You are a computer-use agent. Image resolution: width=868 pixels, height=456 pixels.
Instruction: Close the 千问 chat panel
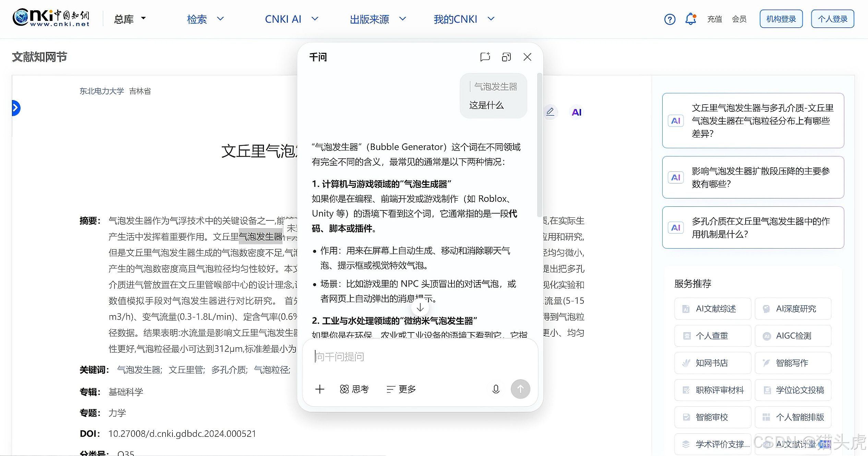527,57
